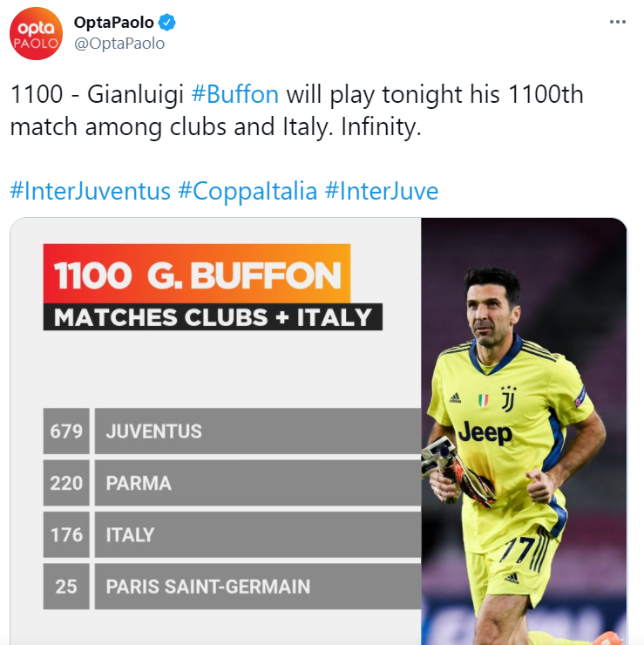Image resolution: width=644 pixels, height=645 pixels.
Task: Click the blue verified badge
Action: (167, 23)
